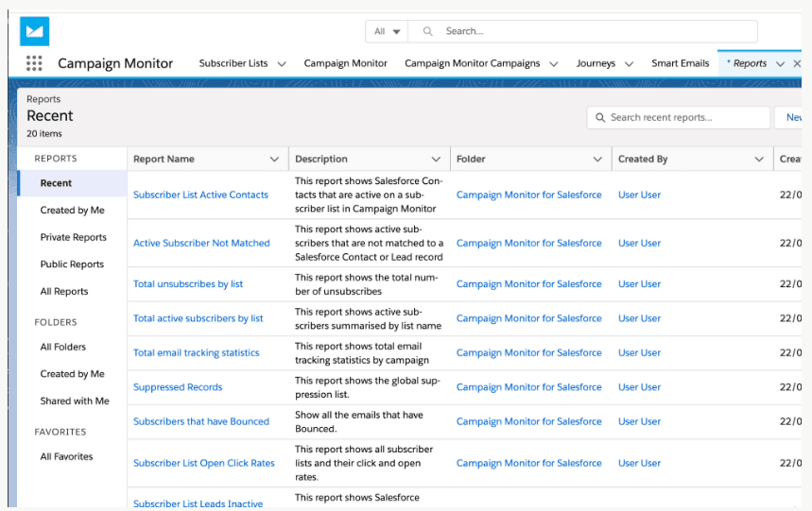812x511 pixels.
Task: Select All Favorites in the sidebar
Action: point(66,456)
